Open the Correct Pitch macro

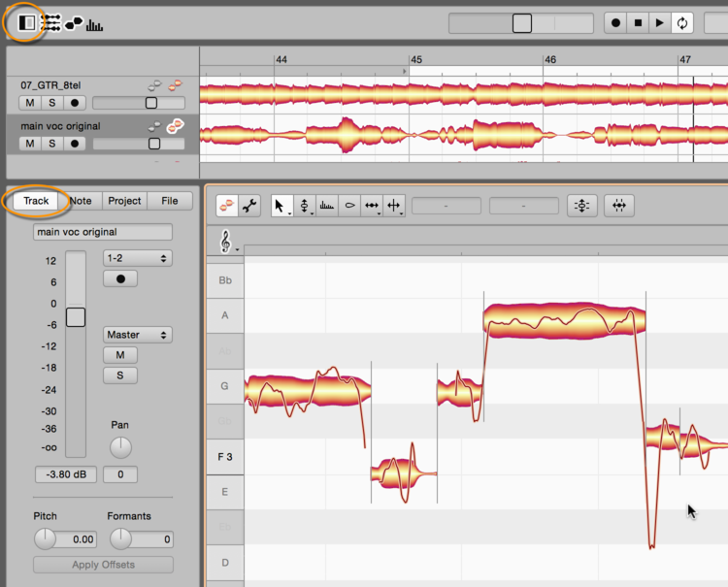581,206
